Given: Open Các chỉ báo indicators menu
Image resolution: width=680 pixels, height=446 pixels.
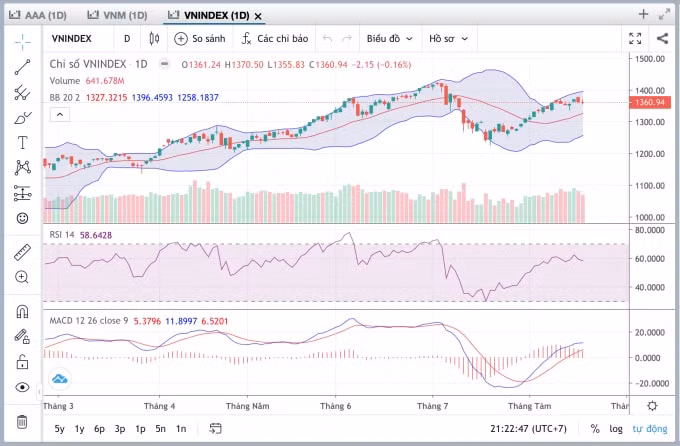Looking at the screenshot, I should (275, 39).
